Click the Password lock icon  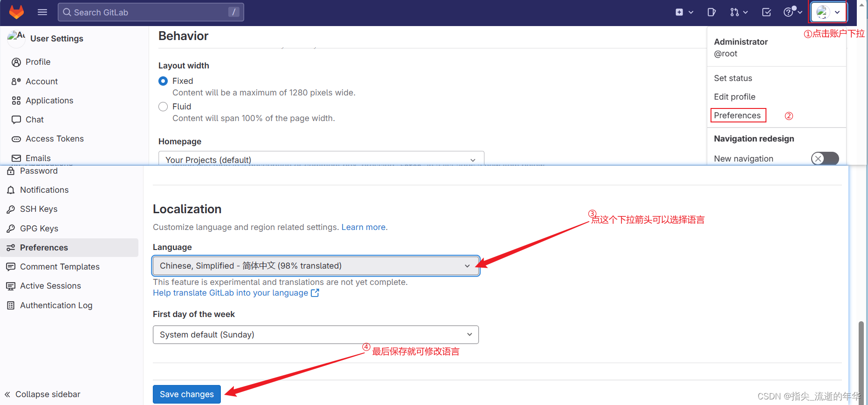[11, 171]
